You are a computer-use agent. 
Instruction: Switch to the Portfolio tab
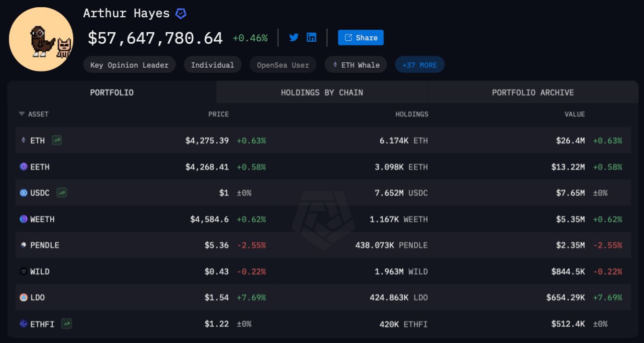tap(112, 92)
